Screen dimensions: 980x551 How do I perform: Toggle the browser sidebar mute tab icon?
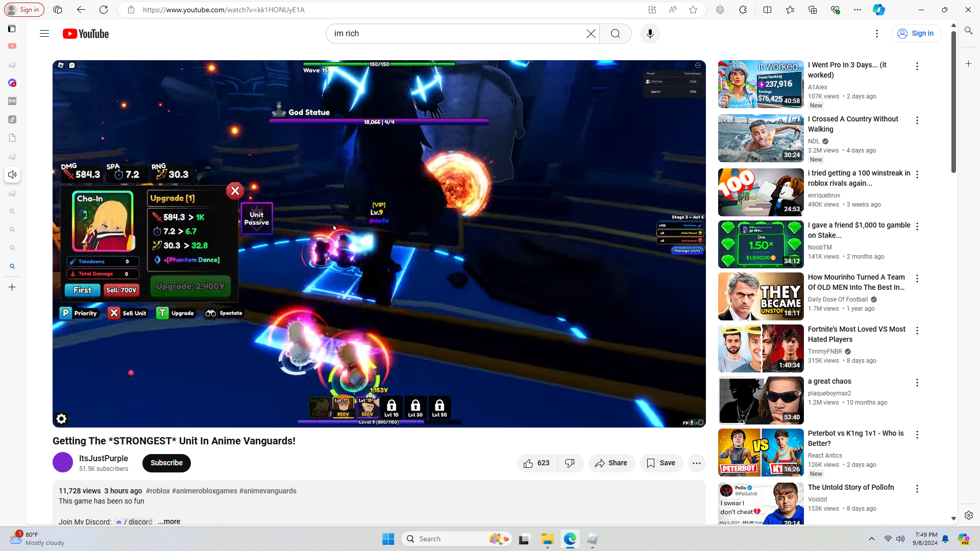click(x=12, y=175)
